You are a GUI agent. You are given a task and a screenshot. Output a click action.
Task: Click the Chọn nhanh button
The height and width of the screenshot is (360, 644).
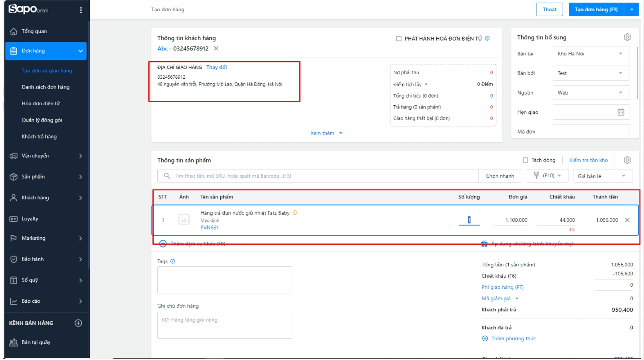[500, 176]
